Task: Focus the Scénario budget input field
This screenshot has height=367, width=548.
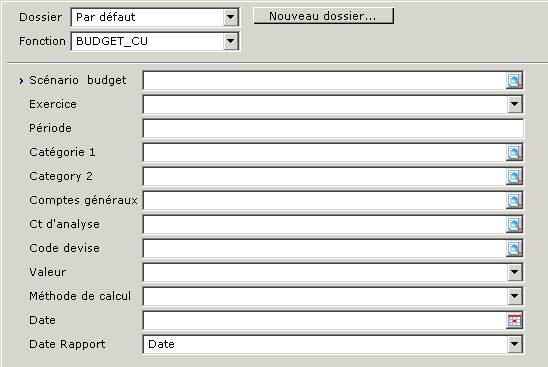Action: point(325,81)
